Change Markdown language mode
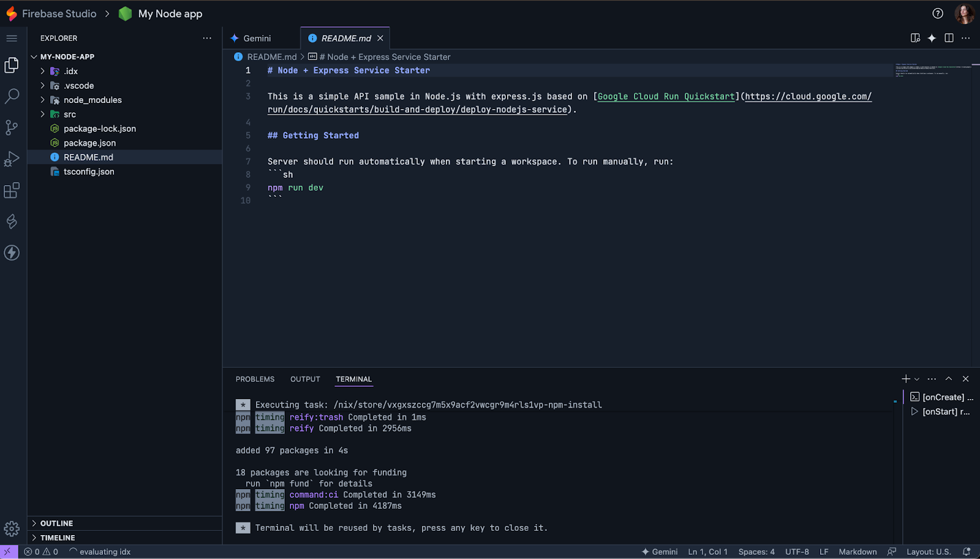980x559 pixels. 858,552
